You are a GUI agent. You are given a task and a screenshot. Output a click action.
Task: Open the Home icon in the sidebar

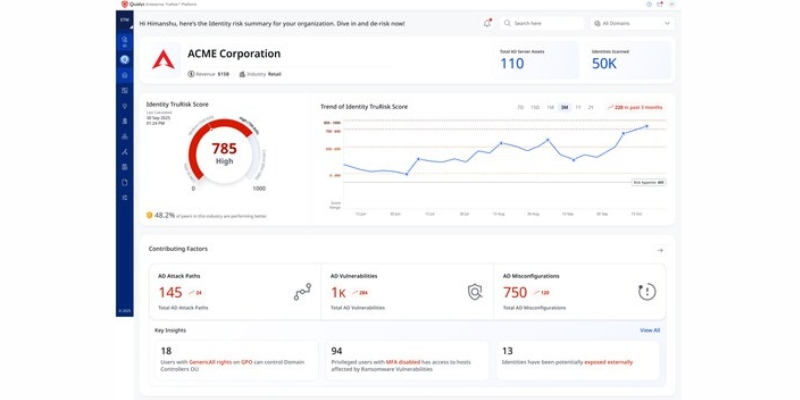pyautogui.click(x=124, y=75)
